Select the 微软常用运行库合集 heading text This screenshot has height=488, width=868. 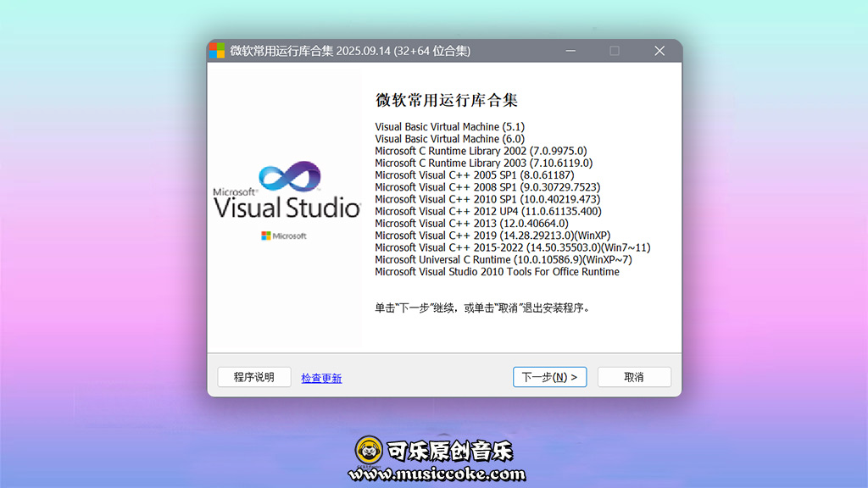(x=447, y=100)
